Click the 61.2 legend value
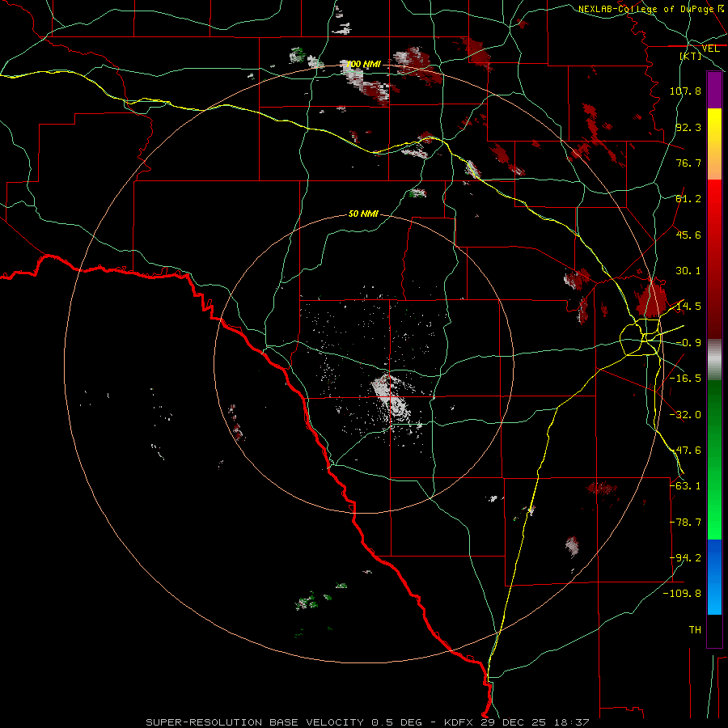 click(x=688, y=199)
